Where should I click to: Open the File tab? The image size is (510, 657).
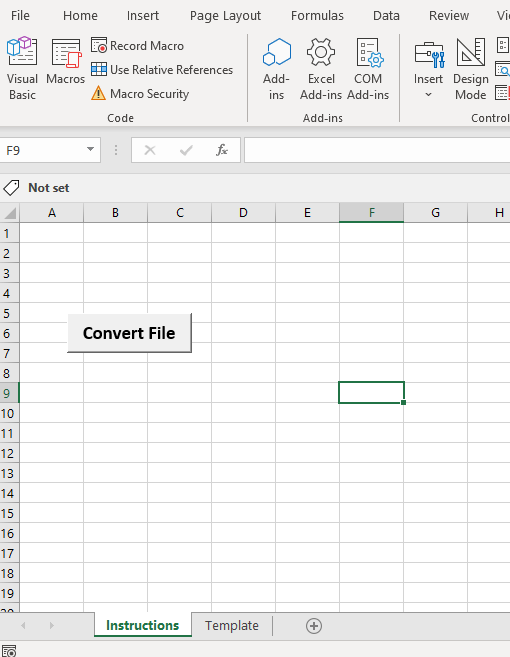[x=20, y=16]
